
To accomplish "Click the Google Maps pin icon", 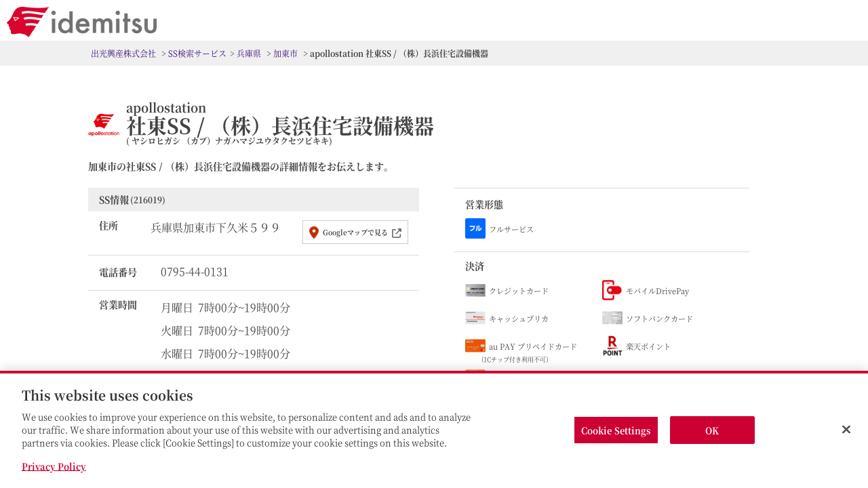I will point(314,232).
